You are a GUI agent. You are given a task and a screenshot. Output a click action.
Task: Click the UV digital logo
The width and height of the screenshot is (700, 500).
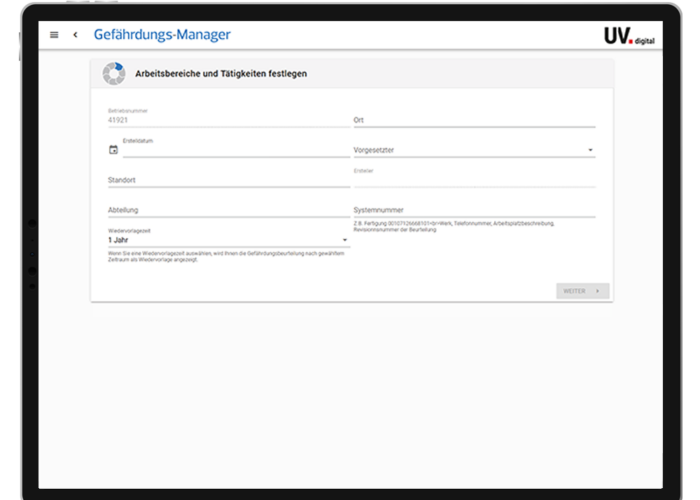(629, 36)
